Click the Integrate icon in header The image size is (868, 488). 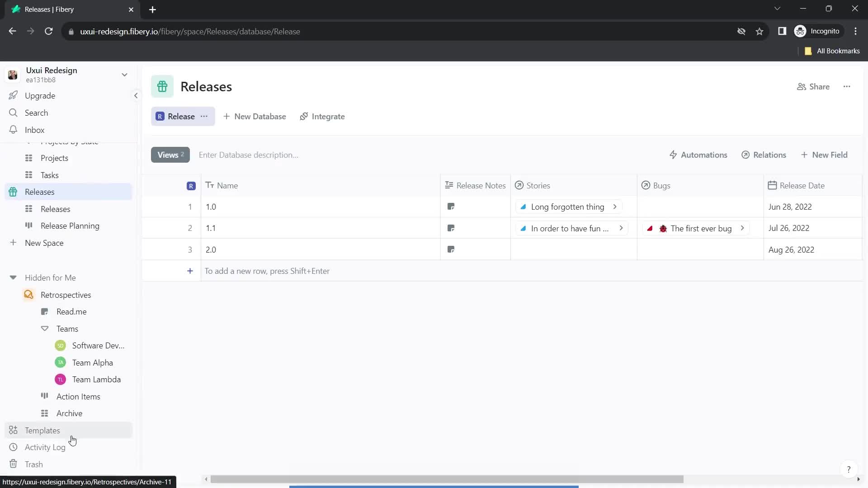point(304,116)
